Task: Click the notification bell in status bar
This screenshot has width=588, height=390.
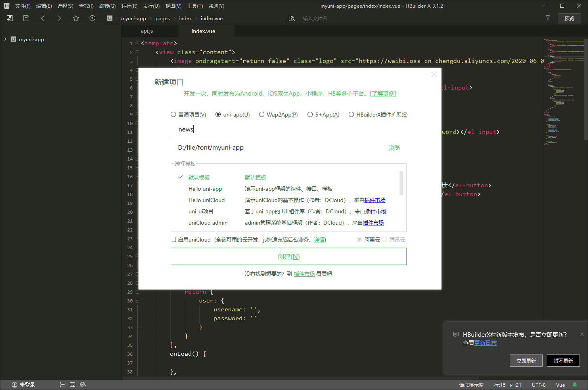Action: pyautogui.click(x=575, y=385)
